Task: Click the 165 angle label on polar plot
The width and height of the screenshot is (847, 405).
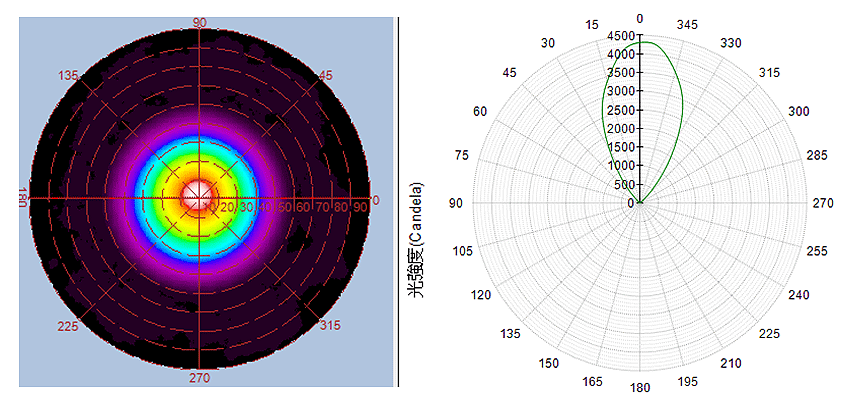Action: click(x=592, y=381)
